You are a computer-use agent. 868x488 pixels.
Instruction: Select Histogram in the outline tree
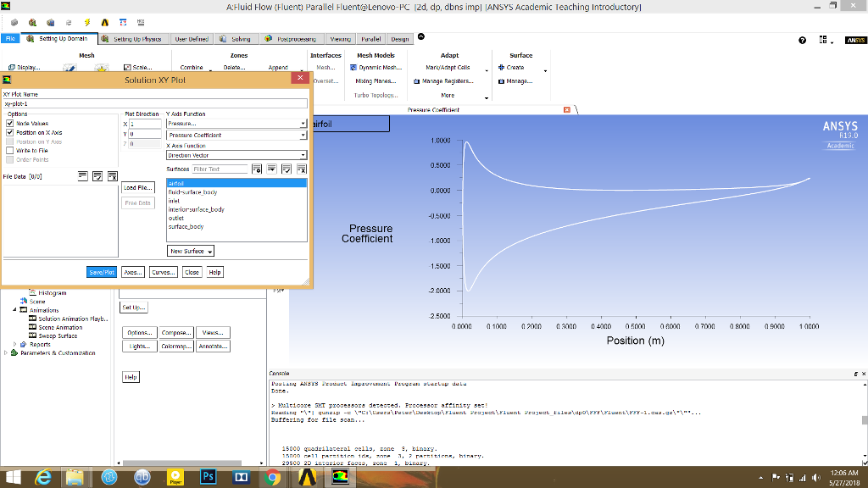pyautogui.click(x=52, y=292)
